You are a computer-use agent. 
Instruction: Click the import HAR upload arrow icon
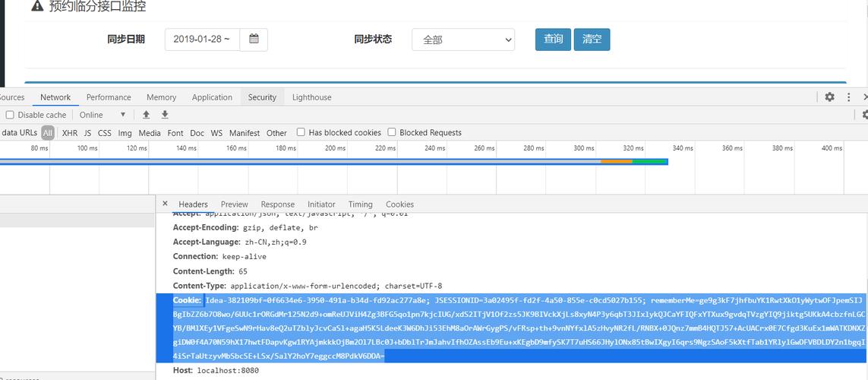[146, 115]
